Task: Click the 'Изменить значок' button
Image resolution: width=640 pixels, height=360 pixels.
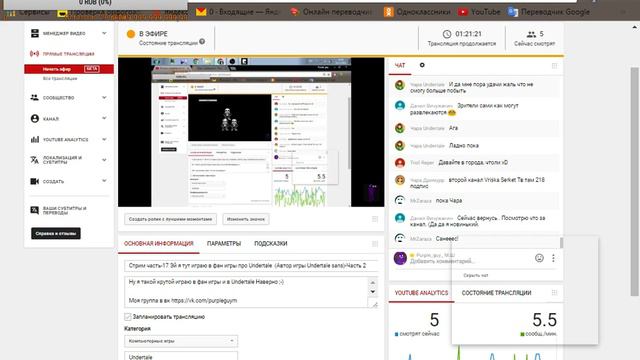Action: pos(246,219)
